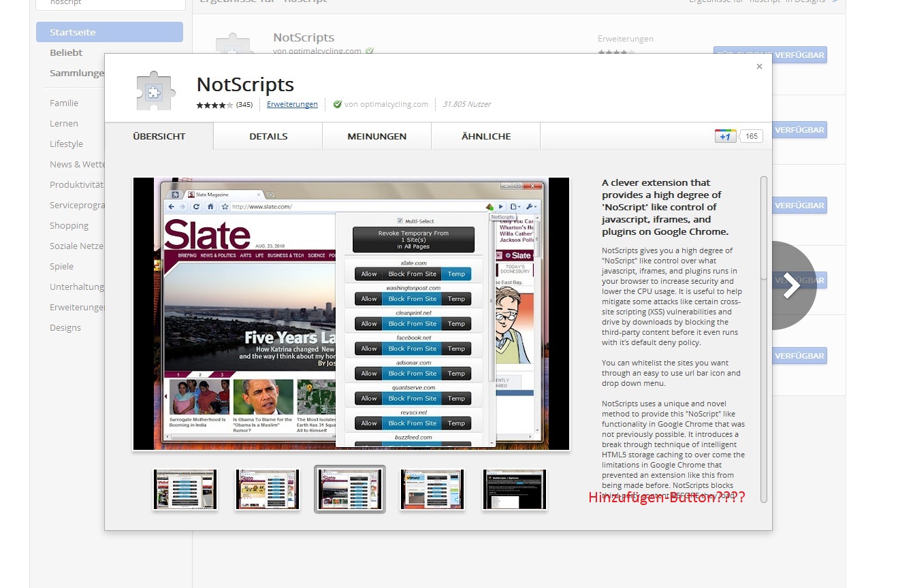This screenshot has height=588, width=898.
Task: Click the NotScripts puzzle piece icon in the dialog
Action: (155, 91)
